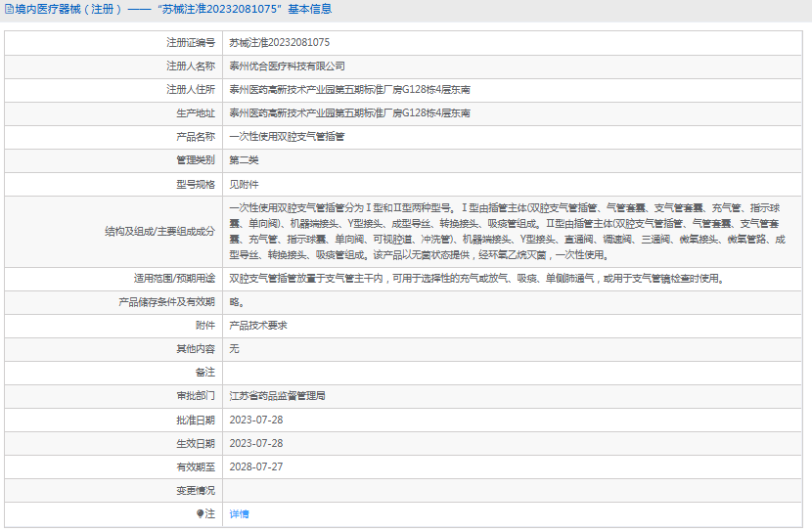Click the 第二类 management category value
Screen dimensions: 812x532
tap(244, 160)
